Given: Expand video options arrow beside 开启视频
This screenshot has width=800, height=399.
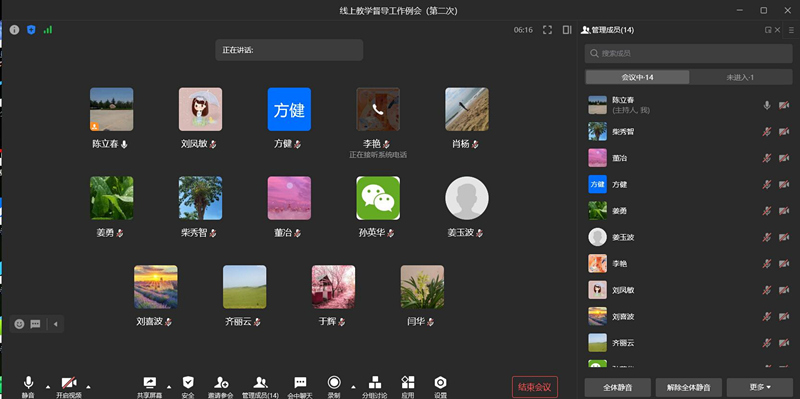Looking at the screenshot, I should pos(88,387).
